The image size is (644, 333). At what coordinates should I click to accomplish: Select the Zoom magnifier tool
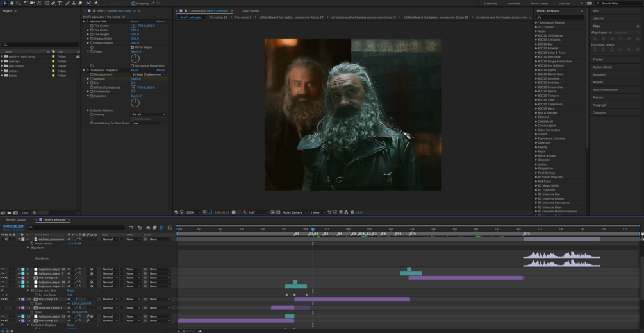(x=18, y=3)
